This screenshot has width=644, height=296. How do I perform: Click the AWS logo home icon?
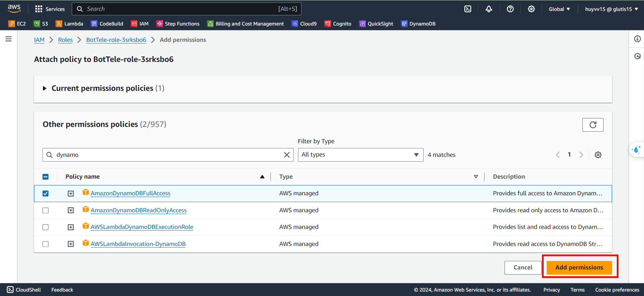pos(14,9)
